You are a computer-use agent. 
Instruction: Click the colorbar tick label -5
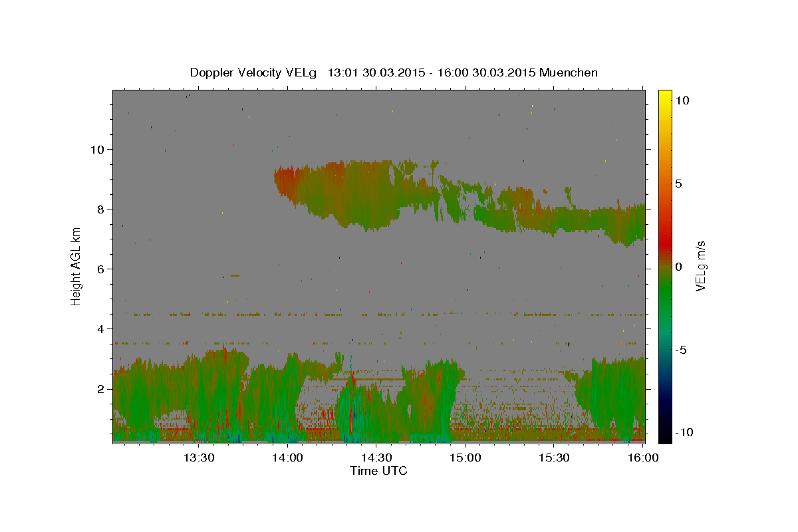click(681, 350)
